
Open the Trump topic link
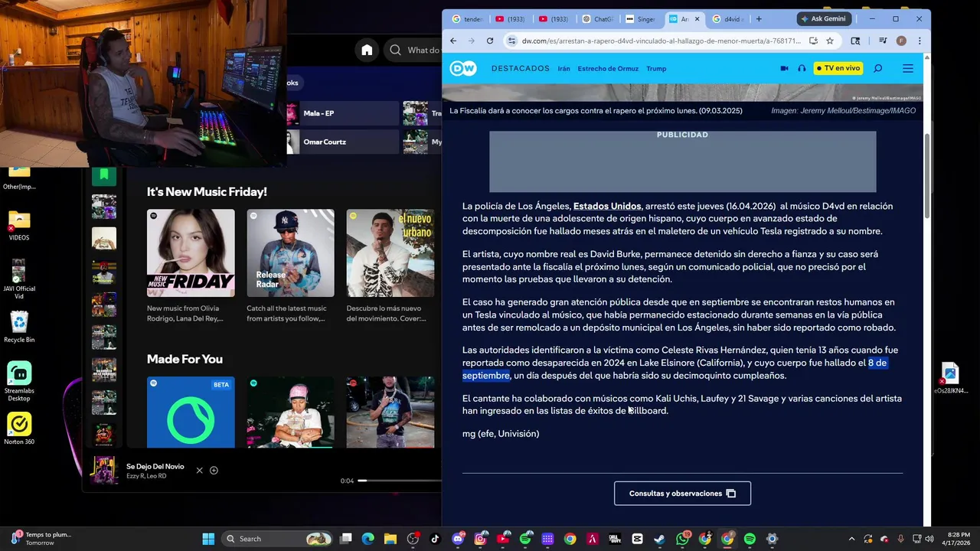tap(656, 69)
